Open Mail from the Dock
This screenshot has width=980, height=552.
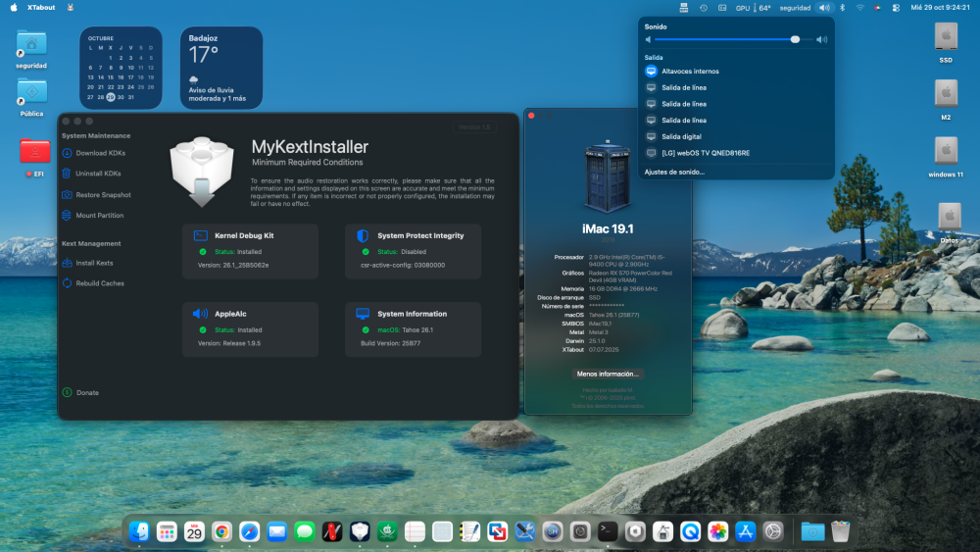(x=276, y=531)
